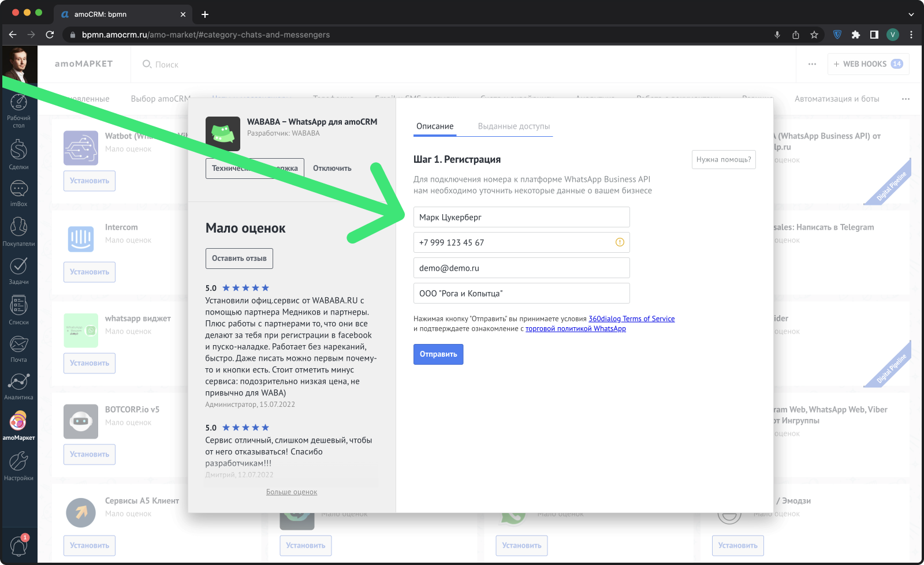Open a new browser tab
924x565 pixels.
click(x=205, y=14)
